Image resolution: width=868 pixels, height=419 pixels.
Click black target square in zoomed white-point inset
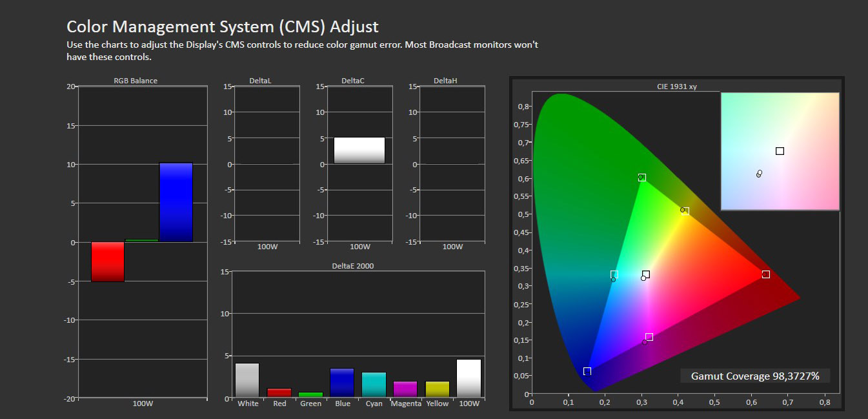(780, 151)
